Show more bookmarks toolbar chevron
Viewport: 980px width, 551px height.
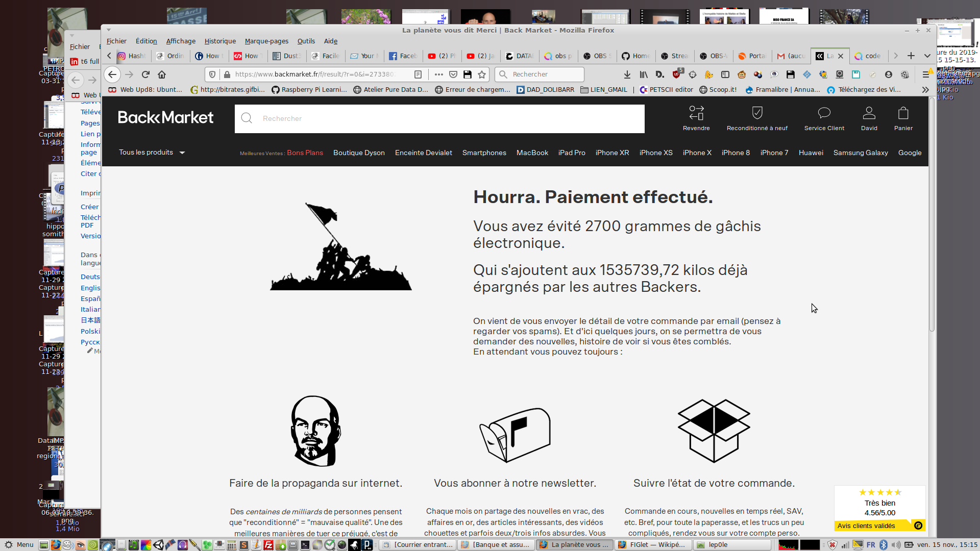(x=925, y=90)
